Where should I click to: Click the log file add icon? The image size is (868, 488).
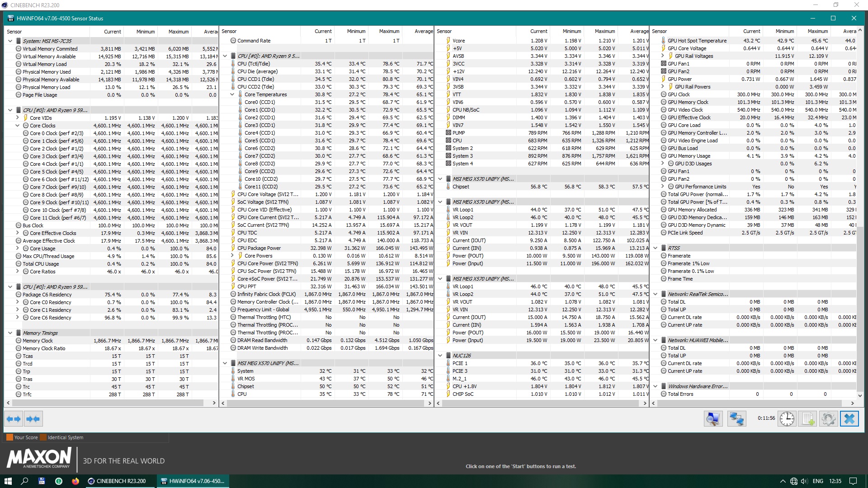808,419
